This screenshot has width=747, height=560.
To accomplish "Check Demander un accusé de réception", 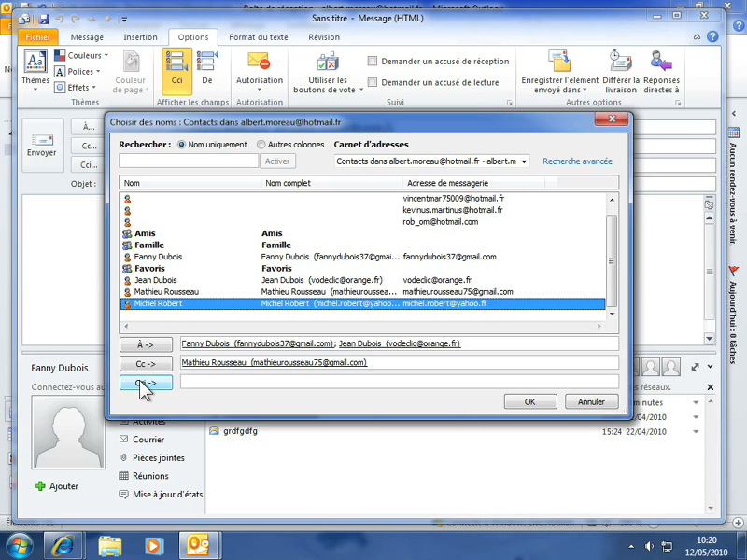I will tap(373, 61).
